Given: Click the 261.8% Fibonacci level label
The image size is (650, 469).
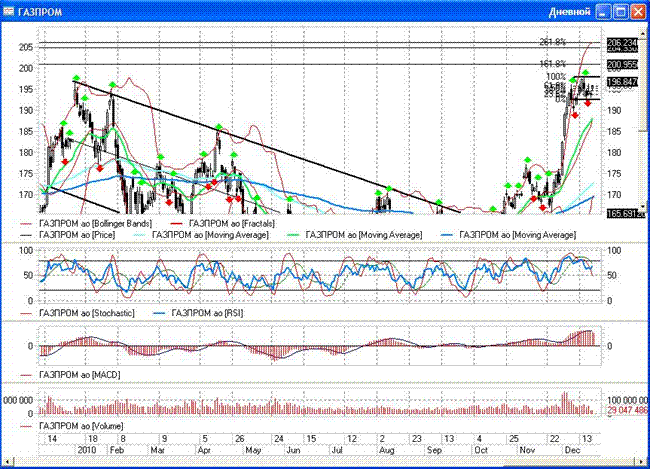Looking at the screenshot, I should (x=553, y=42).
